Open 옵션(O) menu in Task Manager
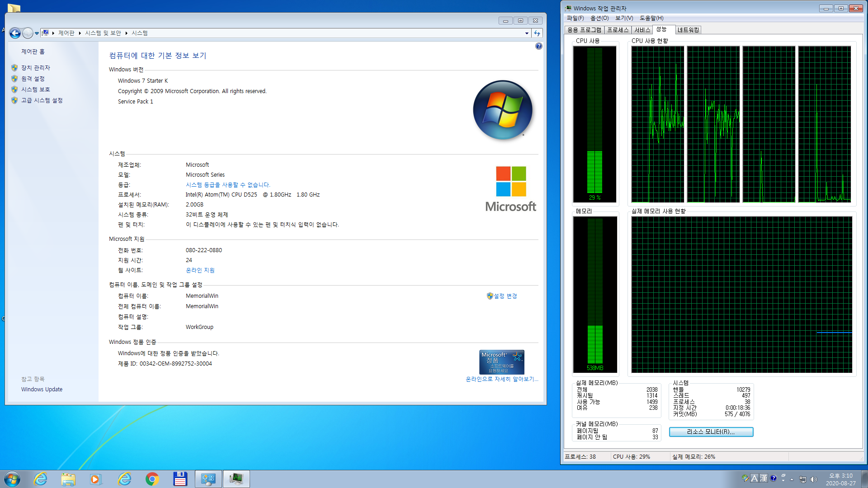The width and height of the screenshot is (868, 488). 599,18
